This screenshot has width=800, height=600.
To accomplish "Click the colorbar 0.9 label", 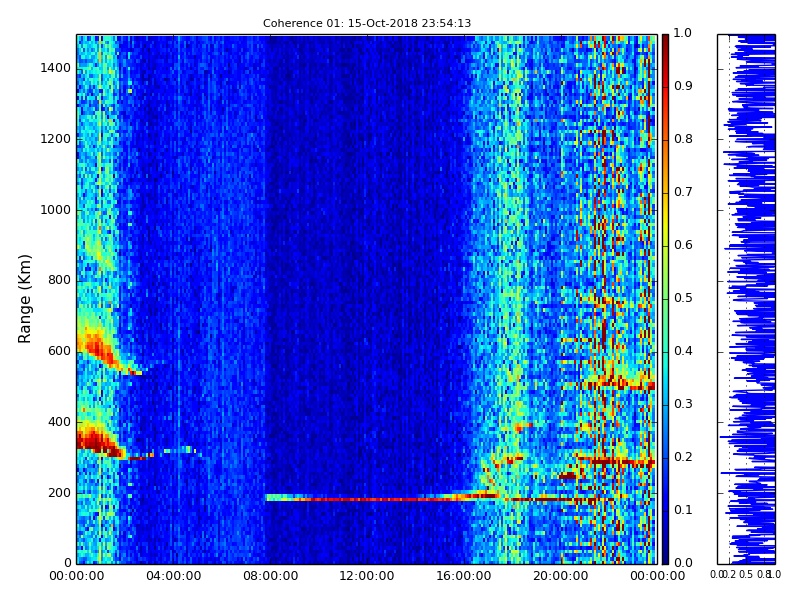I will pyautogui.click(x=683, y=86).
